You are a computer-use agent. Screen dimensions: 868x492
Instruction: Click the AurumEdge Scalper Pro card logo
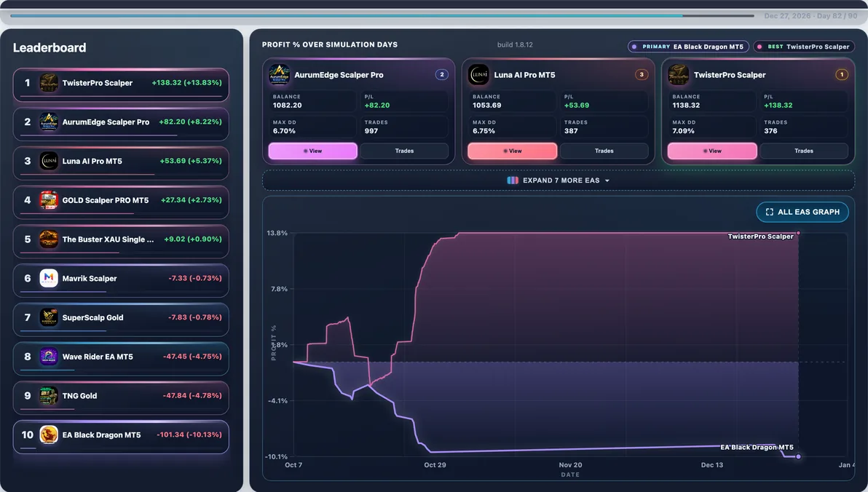point(279,75)
